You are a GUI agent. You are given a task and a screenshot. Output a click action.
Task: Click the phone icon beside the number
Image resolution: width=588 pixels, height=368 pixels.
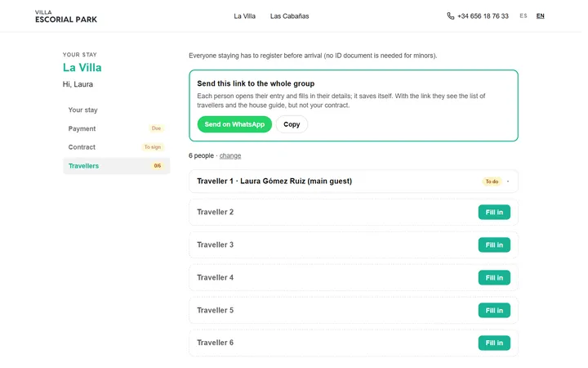[450, 16]
